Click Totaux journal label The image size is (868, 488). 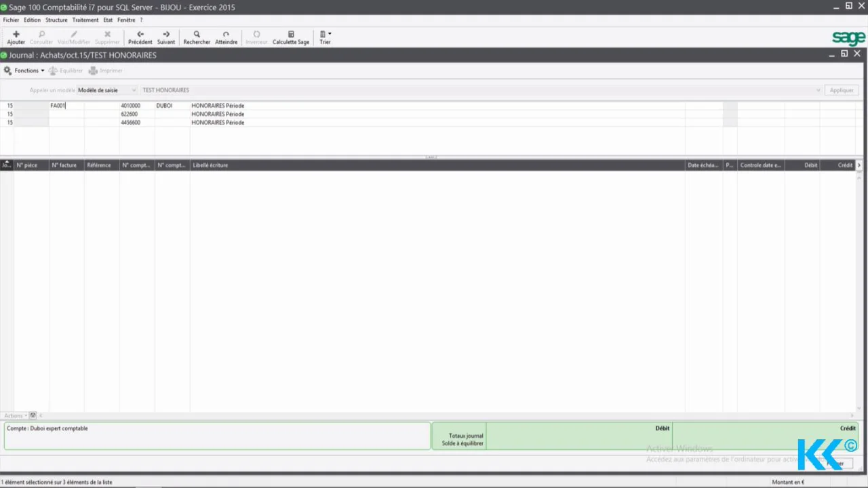click(466, 436)
